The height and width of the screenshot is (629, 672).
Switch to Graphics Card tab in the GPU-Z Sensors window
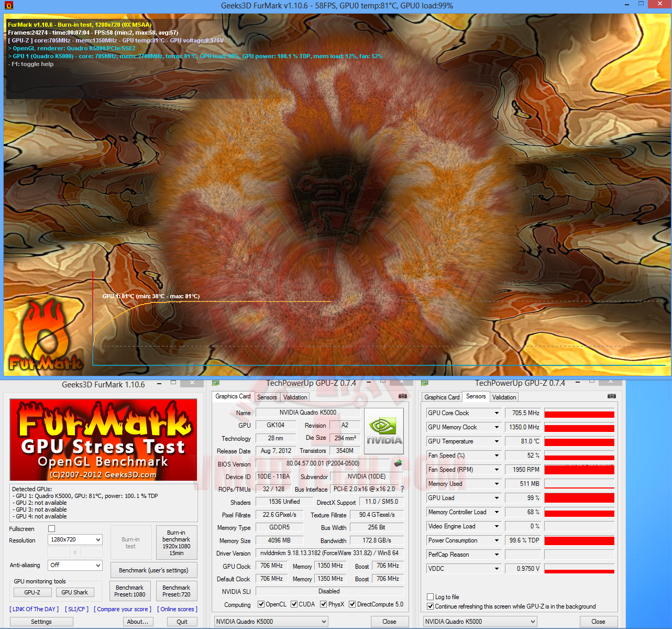(442, 397)
